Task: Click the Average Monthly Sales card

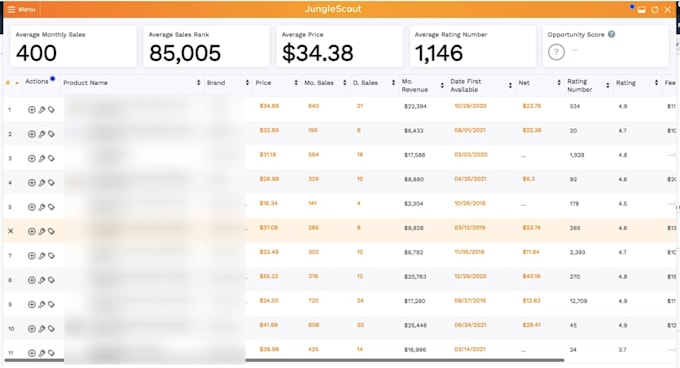Action: click(x=73, y=46)
